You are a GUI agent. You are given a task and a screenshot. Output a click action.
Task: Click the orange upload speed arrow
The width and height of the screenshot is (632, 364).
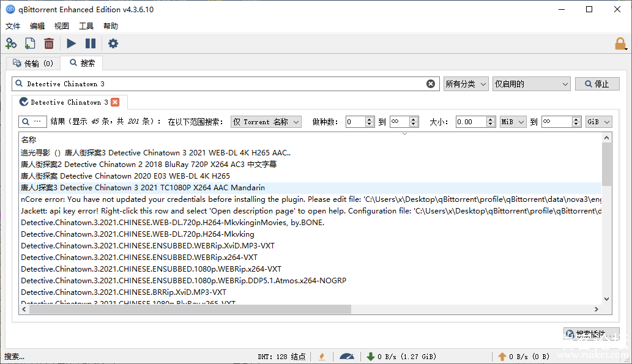502,356
